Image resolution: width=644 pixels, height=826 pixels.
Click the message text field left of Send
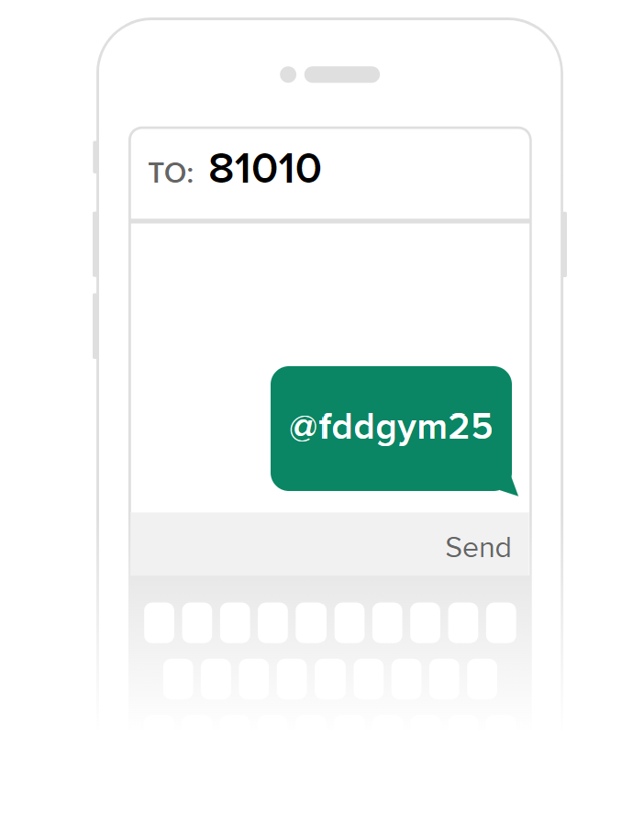point(284,544)
